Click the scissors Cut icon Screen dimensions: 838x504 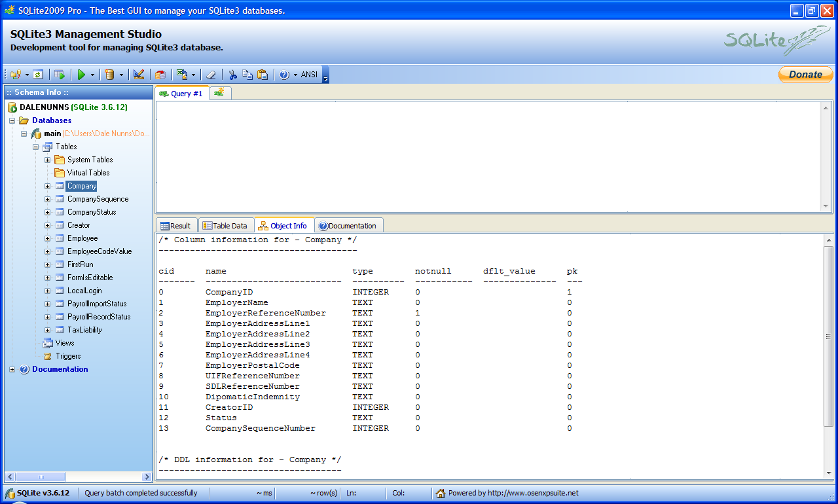pyautogui.click(x=232, y=75)
